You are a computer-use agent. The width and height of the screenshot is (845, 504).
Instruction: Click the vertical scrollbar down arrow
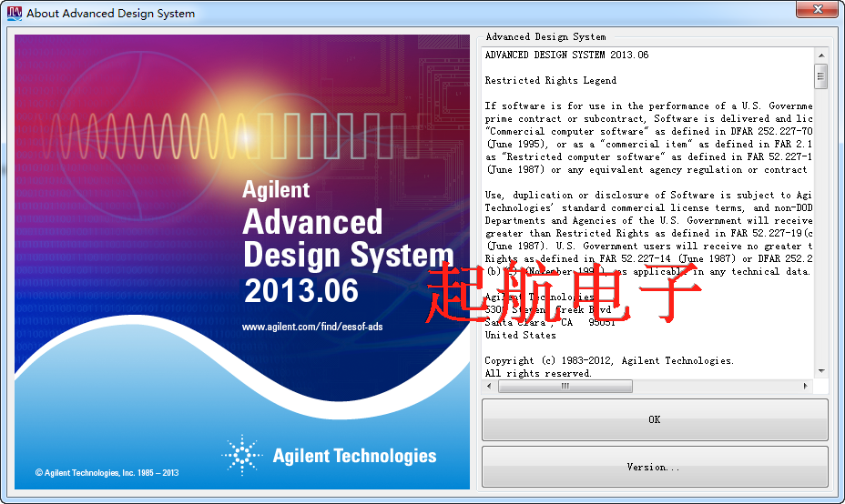tap(821, 371)
